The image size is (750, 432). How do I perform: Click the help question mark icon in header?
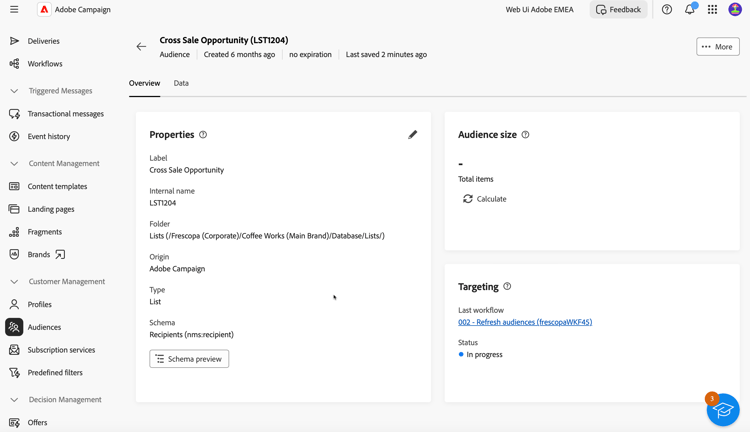[667, 10]
